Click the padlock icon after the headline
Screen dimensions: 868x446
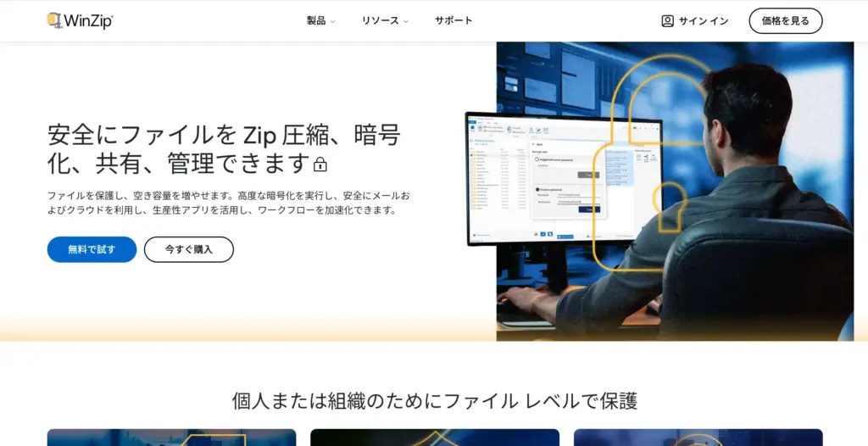pyautogui.click(x=320, y=164)
